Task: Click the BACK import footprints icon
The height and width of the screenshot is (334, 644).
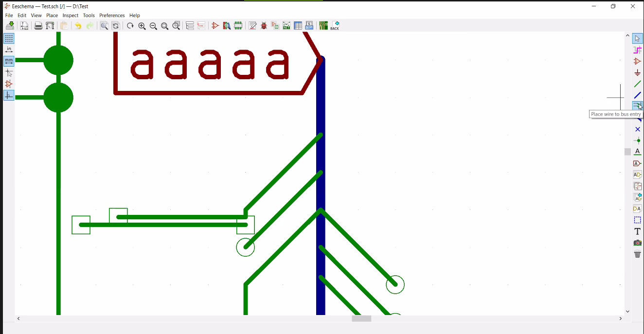Action: click(x=335, y=26)
